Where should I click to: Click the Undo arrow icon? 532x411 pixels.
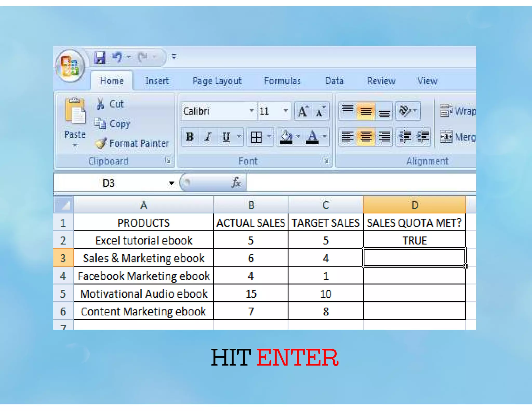click(117, 57)
